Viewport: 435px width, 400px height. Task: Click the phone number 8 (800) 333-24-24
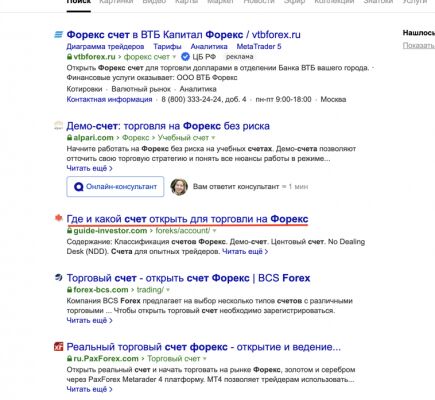[192, 99]
